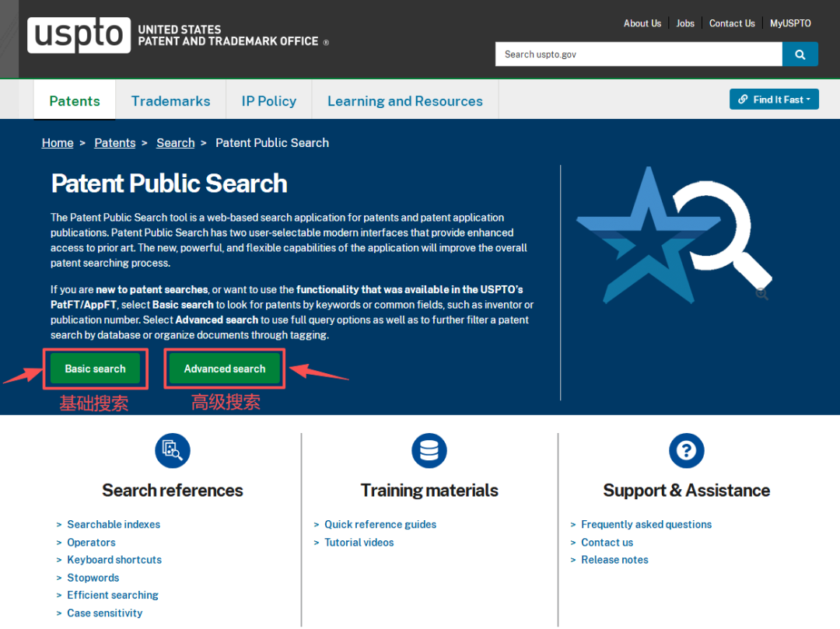Open the Patents tab
The height and width of the screenshot is (629, 840).
[75, 101]
